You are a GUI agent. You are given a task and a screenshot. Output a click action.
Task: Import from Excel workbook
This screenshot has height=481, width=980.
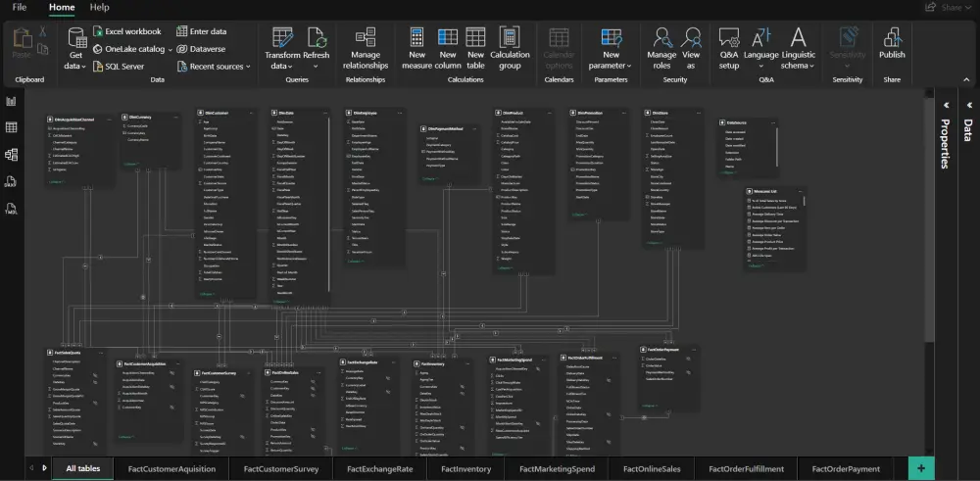tap(126, 31)
